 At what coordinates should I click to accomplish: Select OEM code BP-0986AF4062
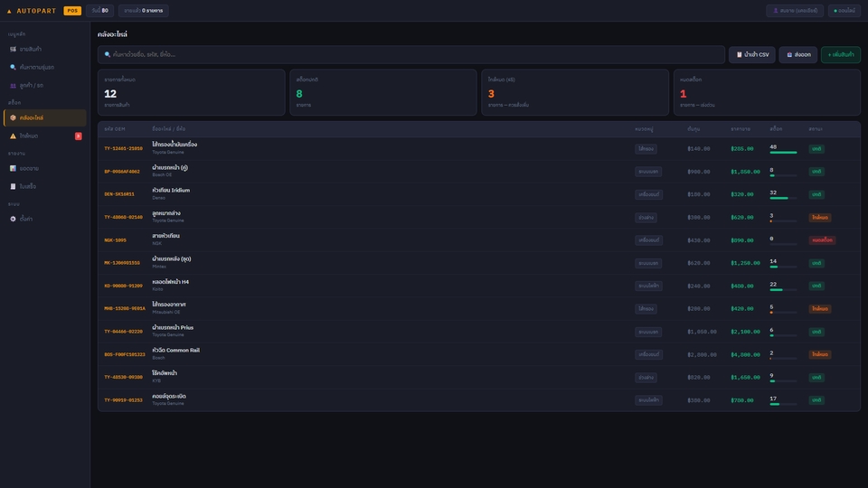coord(122,172)
